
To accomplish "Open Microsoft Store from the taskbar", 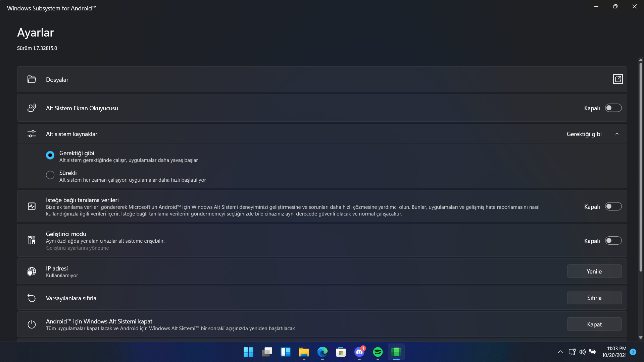I will pyautogui.click(x=341, y=352).
